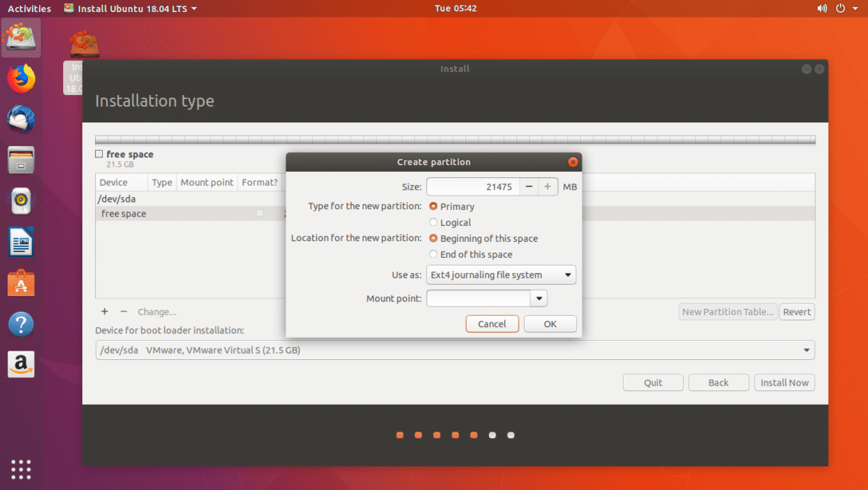The image size is (868, 490).
Task: Increase partition size with plus button
Action: point(547,187)
